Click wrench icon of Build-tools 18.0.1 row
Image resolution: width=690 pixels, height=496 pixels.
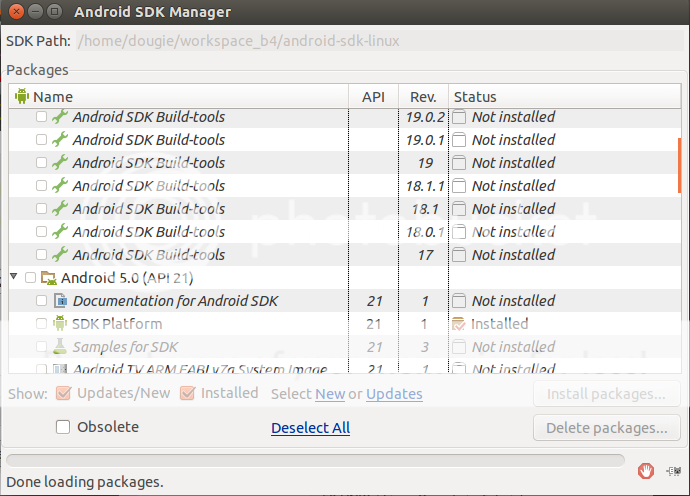click(60, 231)
